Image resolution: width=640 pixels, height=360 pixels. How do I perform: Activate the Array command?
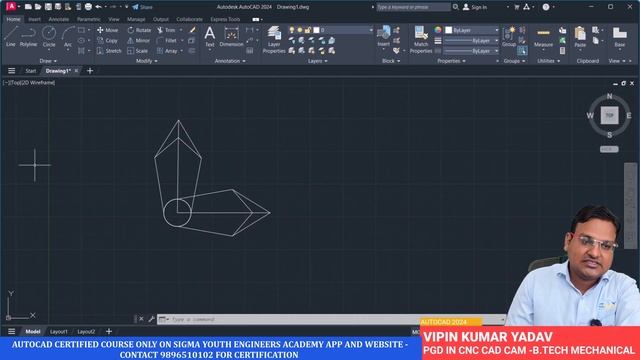coord(167,51)
